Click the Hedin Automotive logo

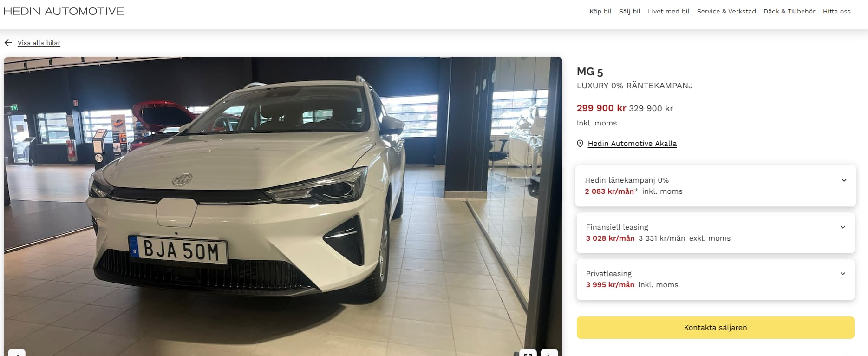[x=64, y=11]
